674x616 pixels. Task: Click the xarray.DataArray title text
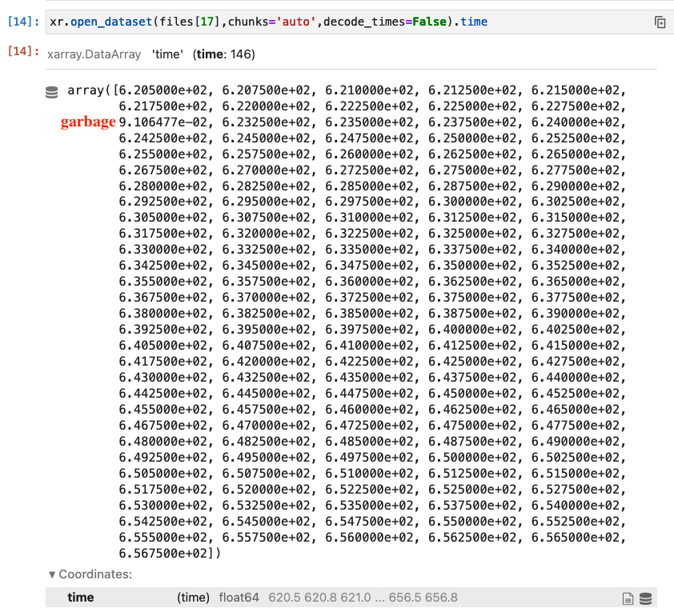point(94,54)
